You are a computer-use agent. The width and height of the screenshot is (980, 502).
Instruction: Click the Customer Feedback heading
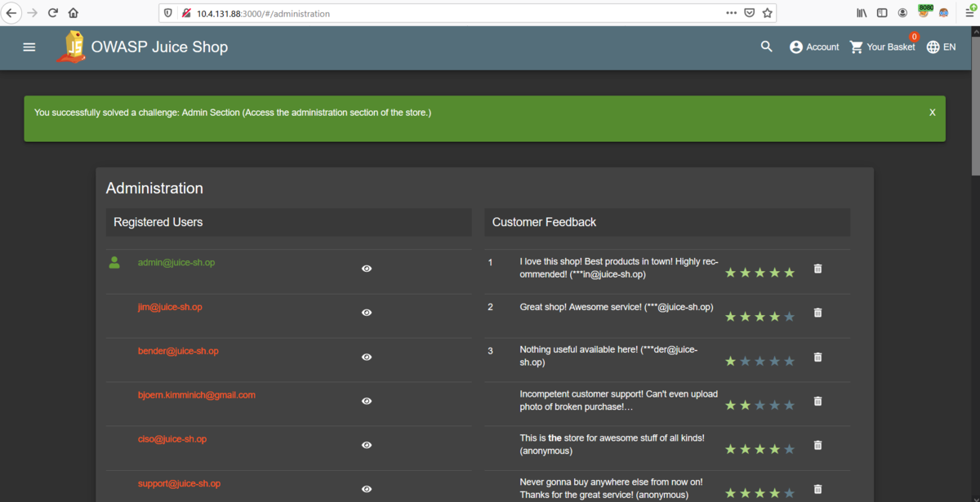point(545,222)
